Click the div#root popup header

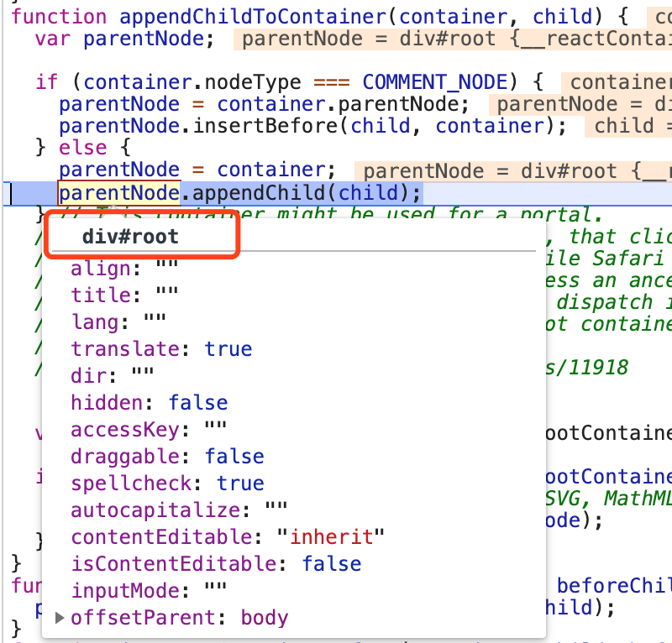click(x=130, y=237)
